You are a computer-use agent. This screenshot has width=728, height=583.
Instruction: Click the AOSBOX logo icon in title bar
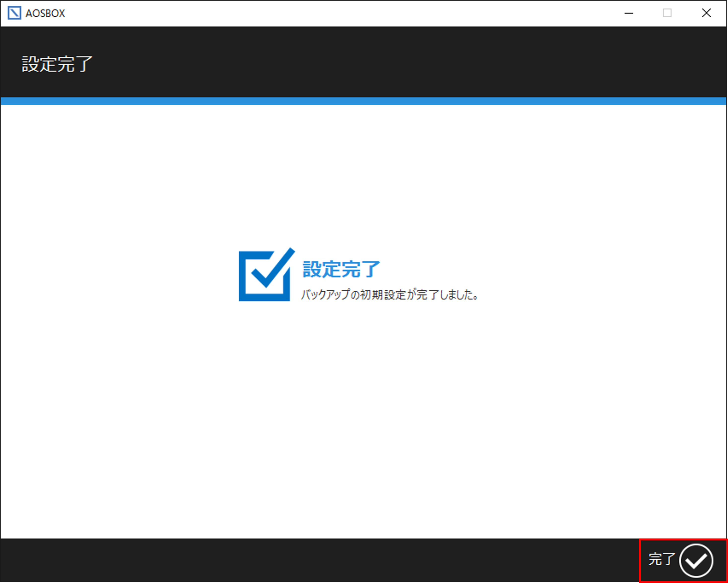14,13
